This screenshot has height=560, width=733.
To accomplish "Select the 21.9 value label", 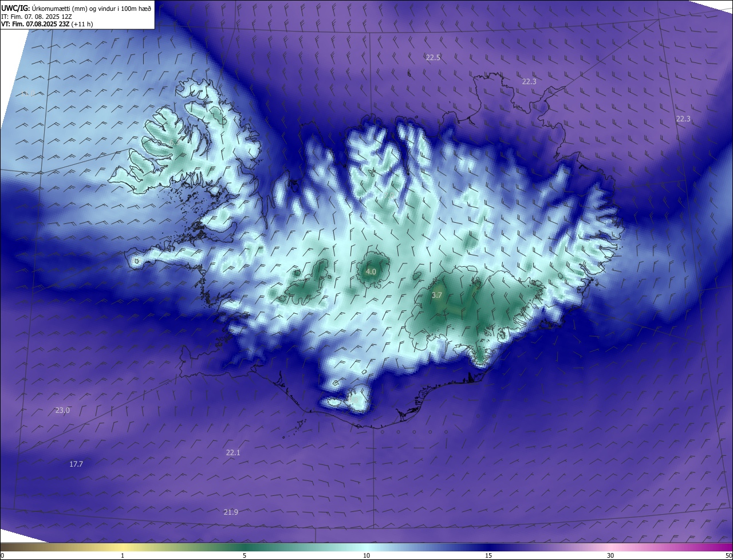I will [231, 512].
